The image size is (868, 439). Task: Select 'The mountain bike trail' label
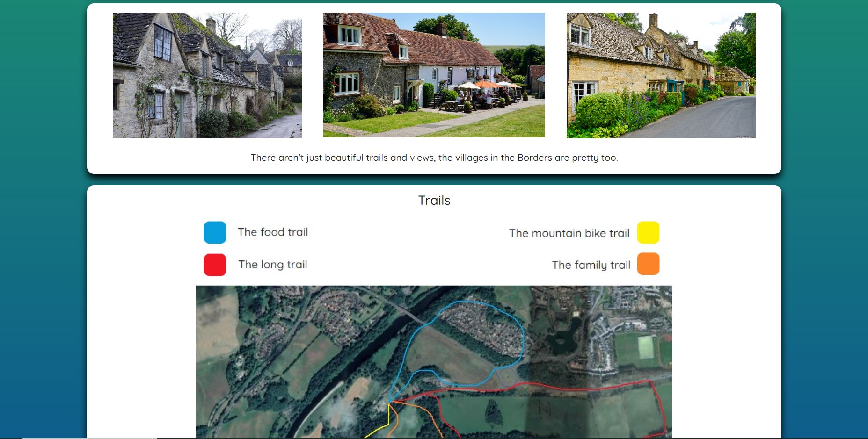569,233
